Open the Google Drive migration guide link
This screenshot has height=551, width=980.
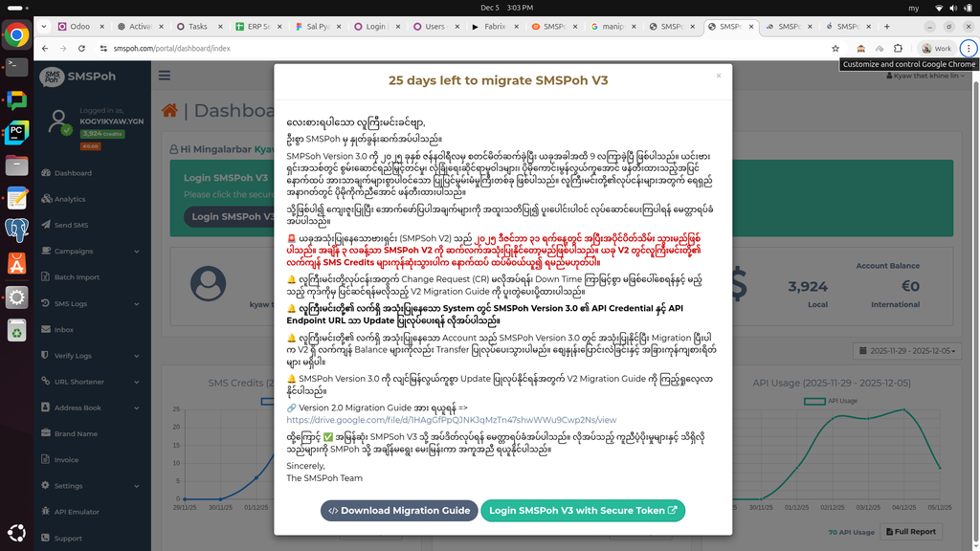coord(451,419)
